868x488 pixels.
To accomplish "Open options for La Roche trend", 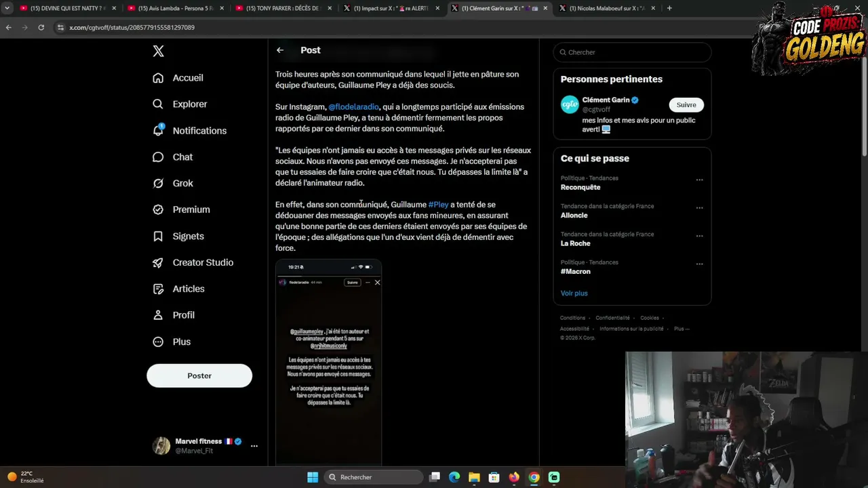I will pos(699,236).
